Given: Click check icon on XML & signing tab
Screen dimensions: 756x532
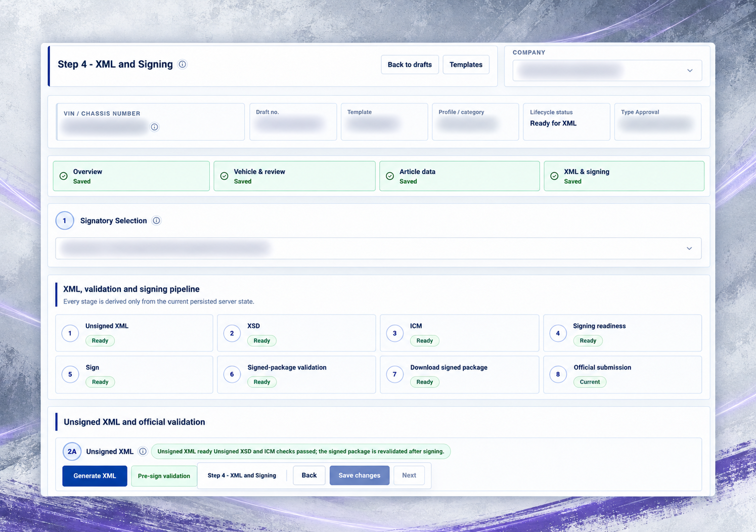Looking at the screenshot, I should pos(555,176).
